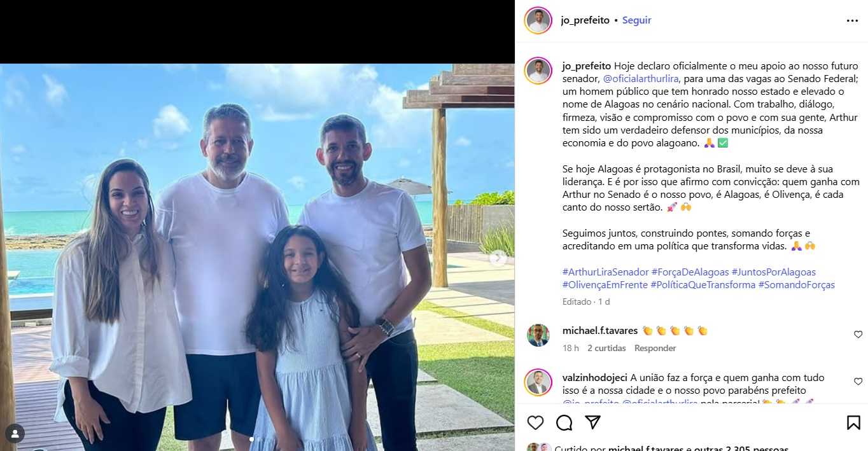Open comment bubble icon below the post
868x451 pixels.
tap(564, 423)
